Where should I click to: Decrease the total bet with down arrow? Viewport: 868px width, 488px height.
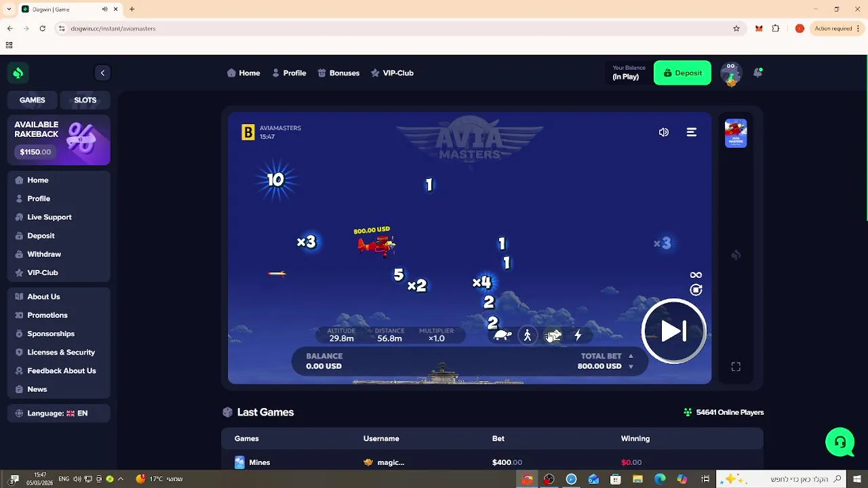tap(631, 367)
